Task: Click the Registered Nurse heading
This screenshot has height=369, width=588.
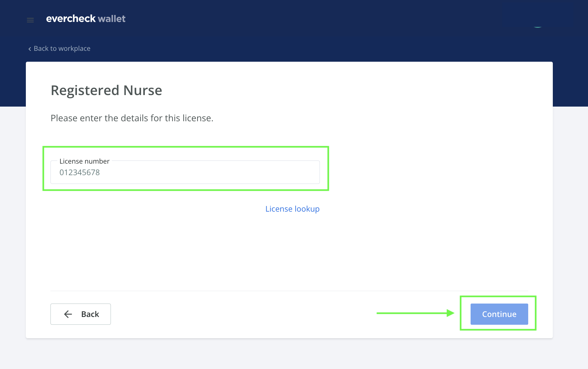Action: pyautogui.click(x=107, y=90)
